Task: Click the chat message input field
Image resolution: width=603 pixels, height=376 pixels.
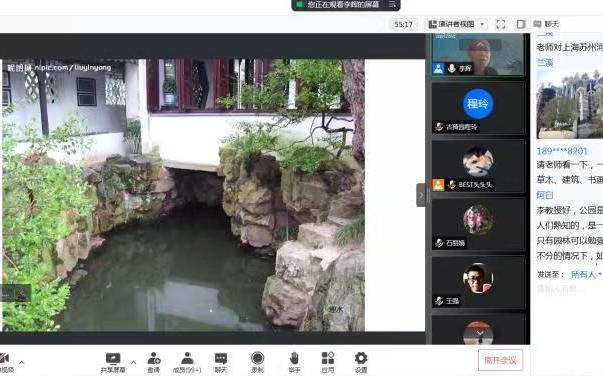Action: 569,289
